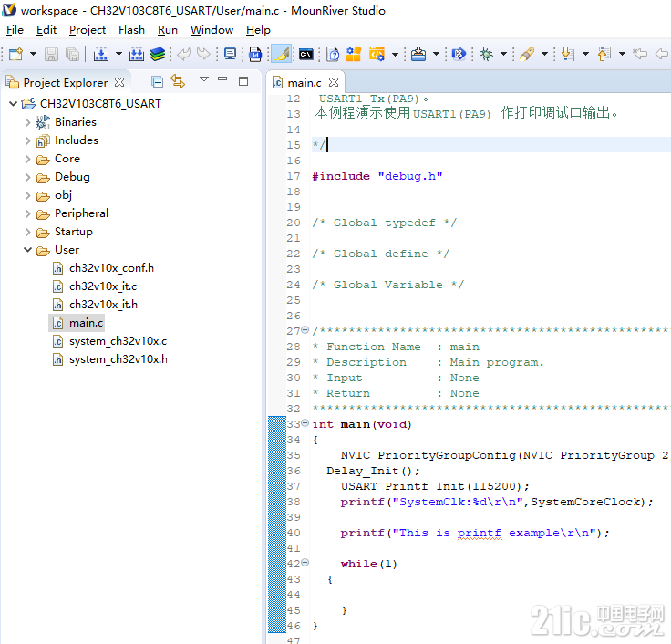Open dropdown beside flashlight icon
This screenshot has height=644, width=671.
pos(544,54)
